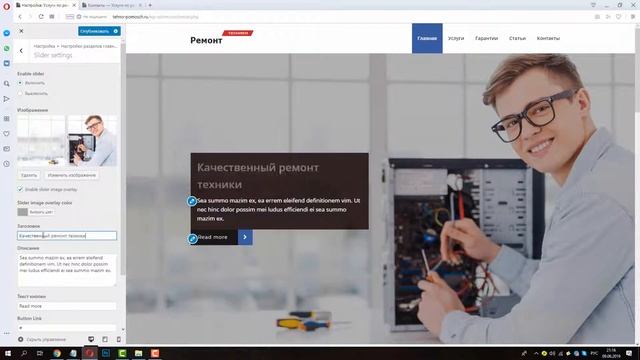
Task: Open the three-dots sidebar setup
Action: (x=7, y=333)
